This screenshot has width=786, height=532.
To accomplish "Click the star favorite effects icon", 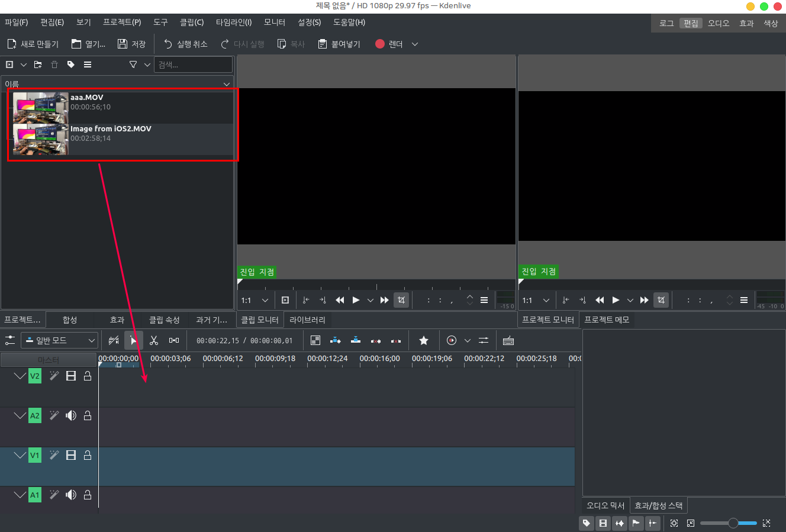I will click(424, 340).
